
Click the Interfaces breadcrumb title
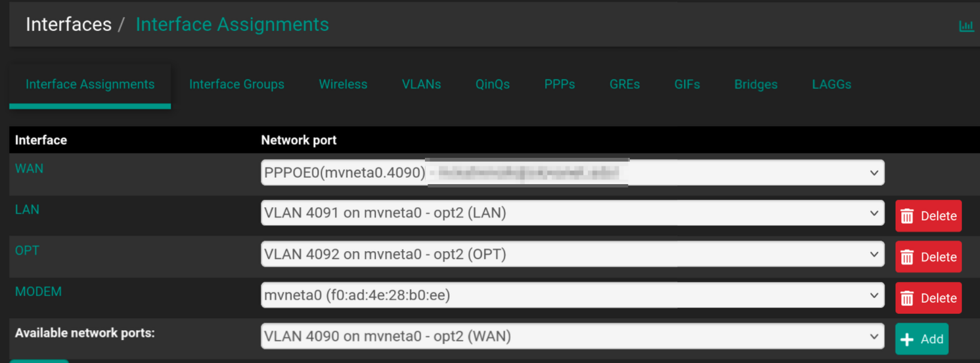(68, 24)
